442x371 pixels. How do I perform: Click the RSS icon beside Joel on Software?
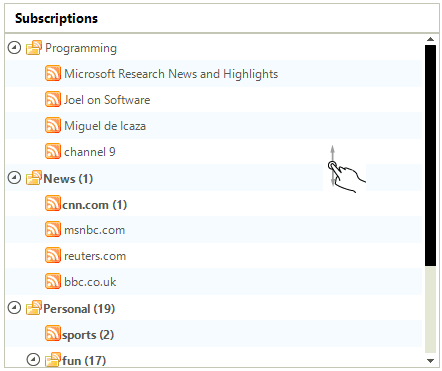(x=53, y=99)
